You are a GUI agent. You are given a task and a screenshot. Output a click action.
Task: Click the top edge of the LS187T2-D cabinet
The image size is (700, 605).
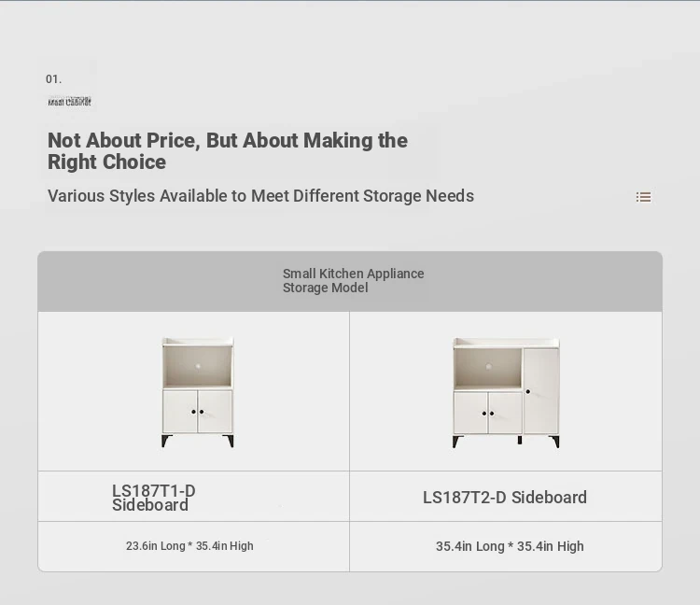coord(506,342)
